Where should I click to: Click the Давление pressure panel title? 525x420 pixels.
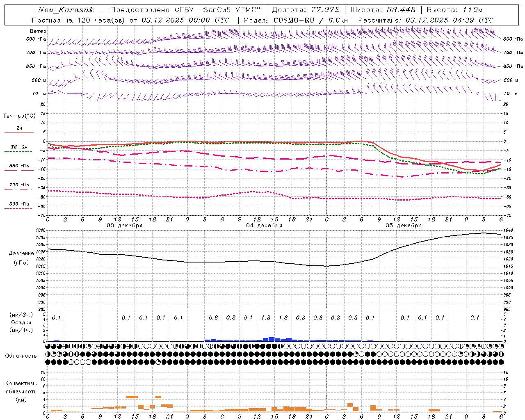click(x=21, y=253)
